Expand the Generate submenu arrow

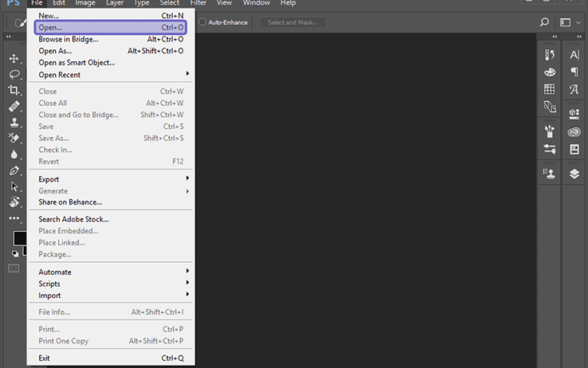click(x=187, y=191)
